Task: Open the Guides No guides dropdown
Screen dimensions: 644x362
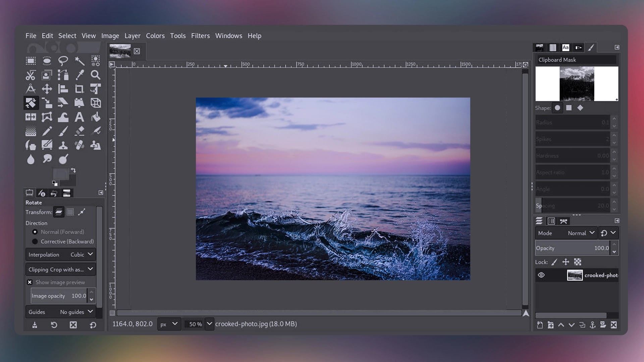Action: point(61,312)
